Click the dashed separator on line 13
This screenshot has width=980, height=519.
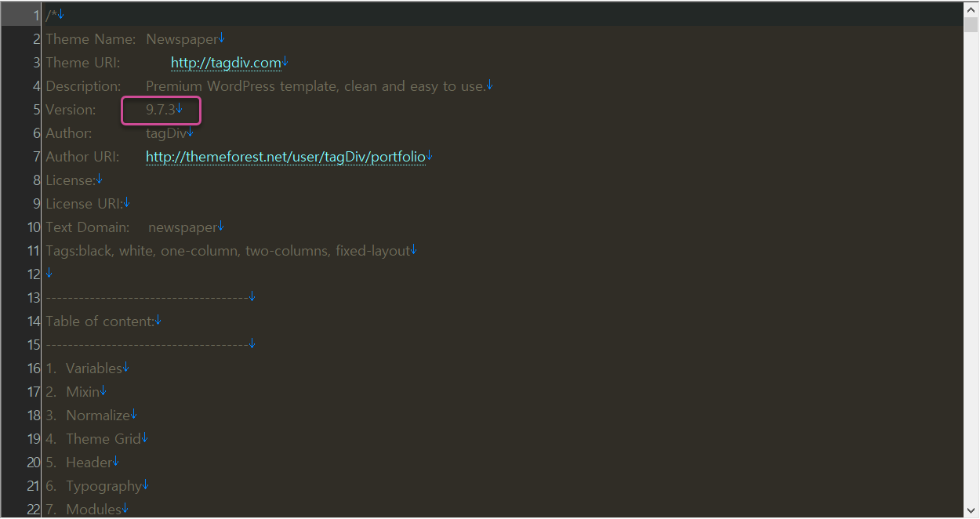(147, 298)
